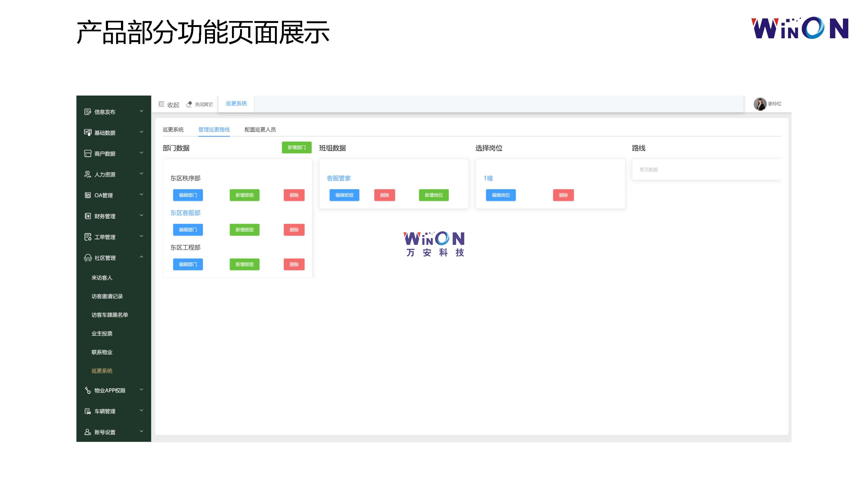The image size is (868, 488).
Task: Click the green 新增部门 button
Action: (x=297, y=148)
